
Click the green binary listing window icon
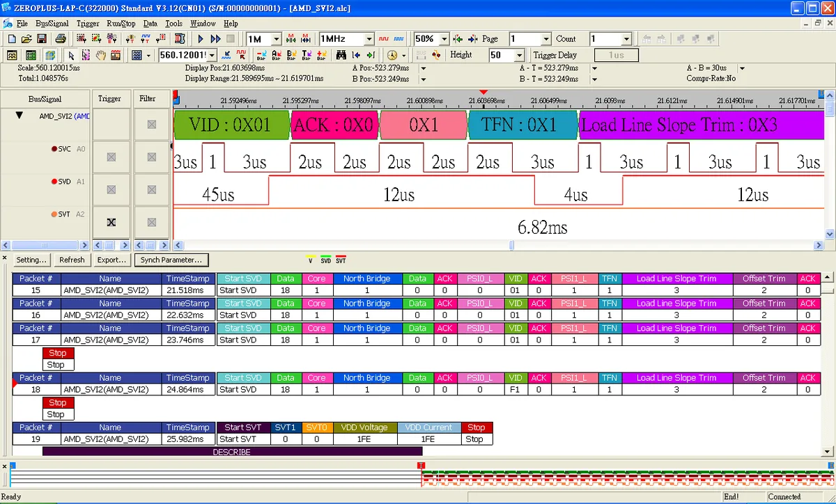[x=31, y=55]
